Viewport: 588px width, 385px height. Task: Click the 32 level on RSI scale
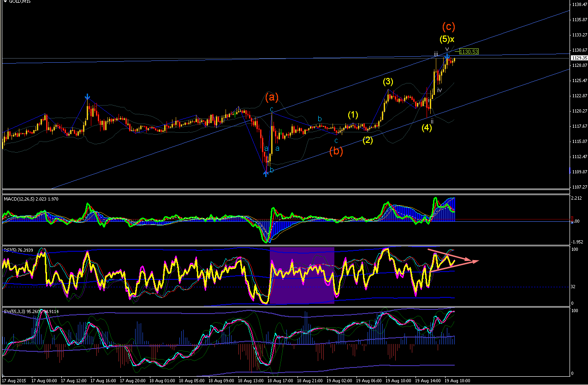[574, 286]
